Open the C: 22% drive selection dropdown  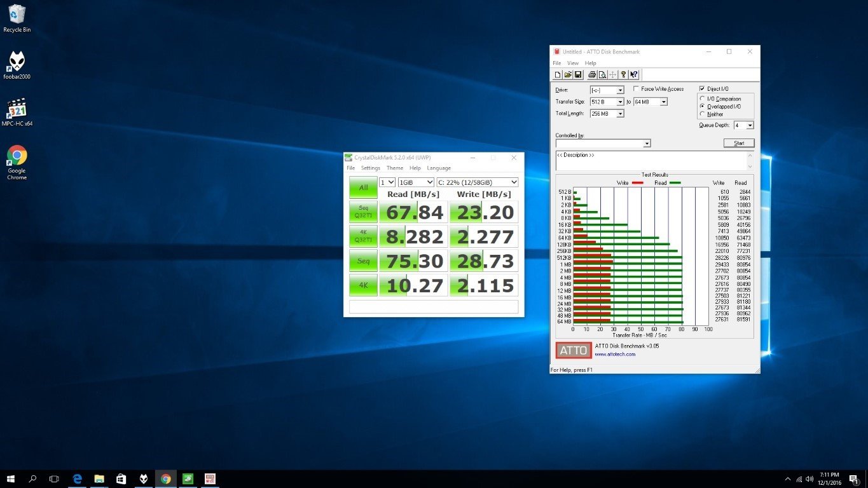[x=477, y=182]
